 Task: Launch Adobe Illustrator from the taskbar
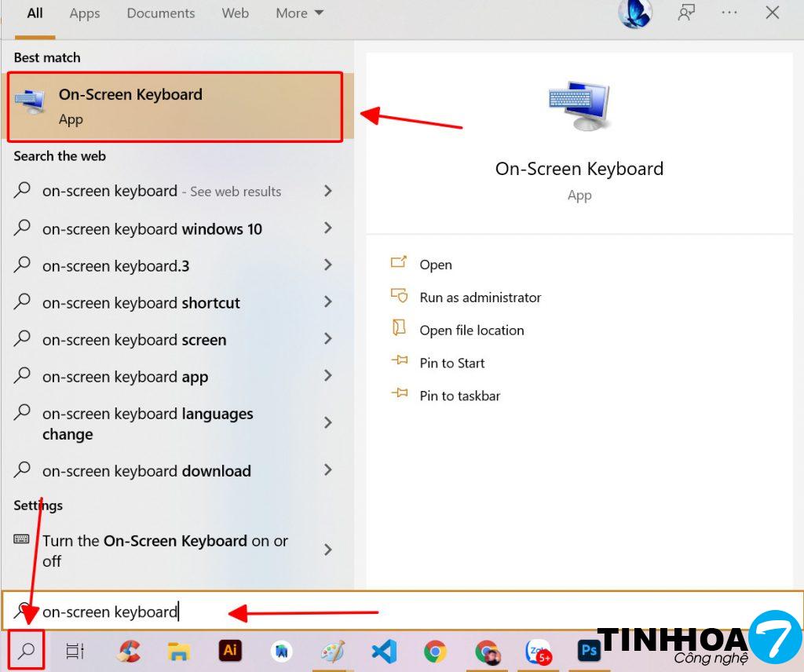[x=230, y=651]
